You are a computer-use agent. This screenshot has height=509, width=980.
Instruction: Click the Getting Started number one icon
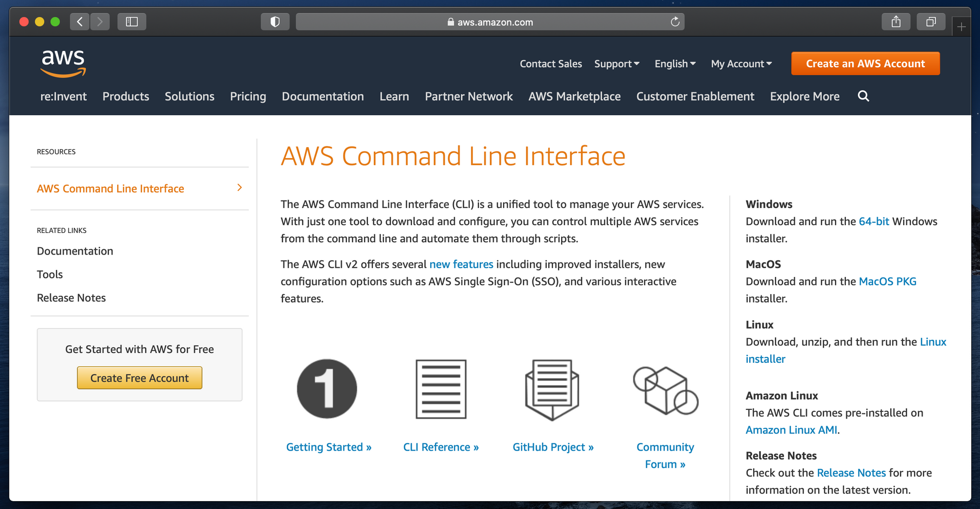pyautogui.click(x=327, y=389)
